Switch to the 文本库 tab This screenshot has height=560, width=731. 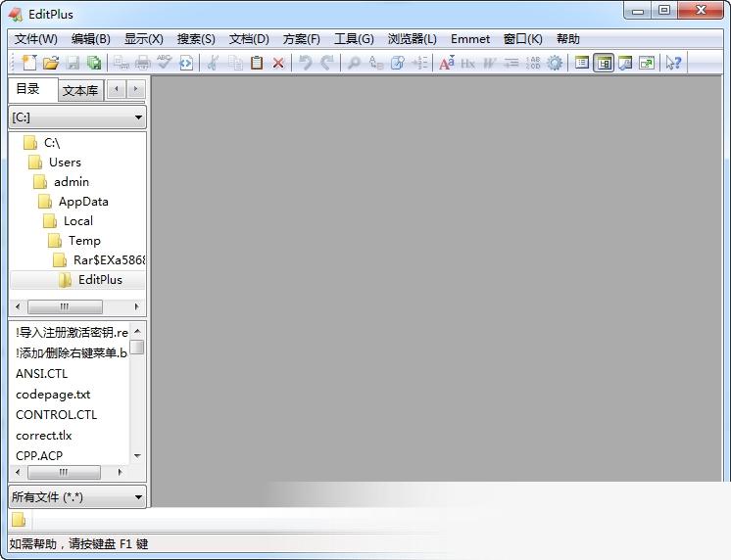80,90
